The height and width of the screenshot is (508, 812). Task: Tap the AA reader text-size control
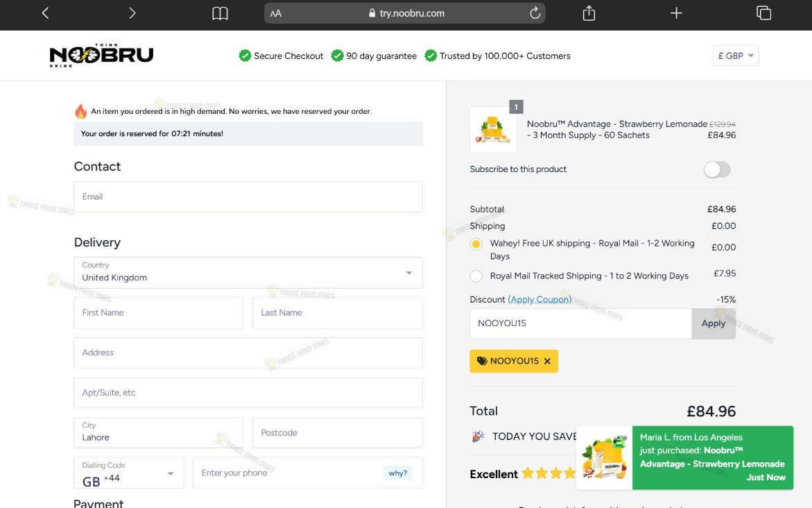click(275, 13)
